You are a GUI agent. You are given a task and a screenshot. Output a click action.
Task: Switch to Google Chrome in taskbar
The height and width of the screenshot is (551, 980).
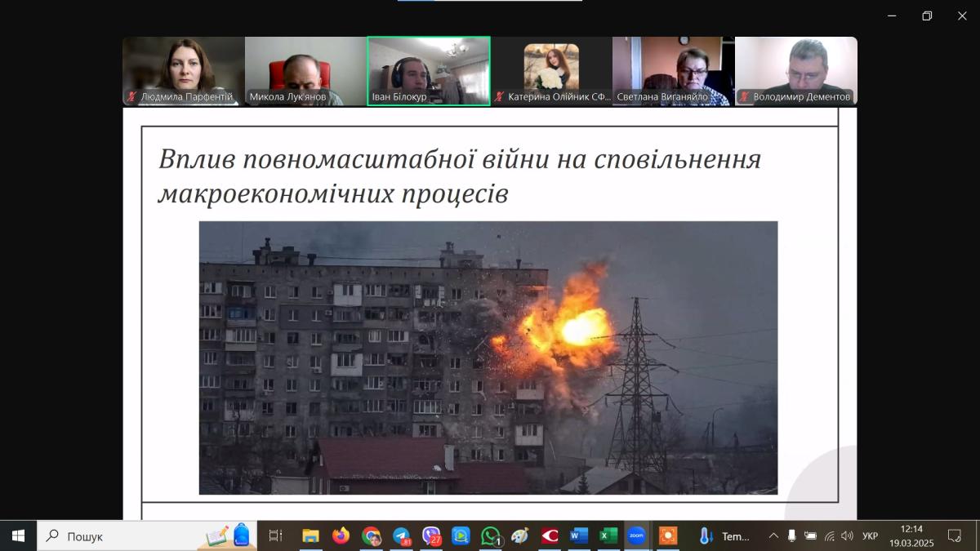371,536
